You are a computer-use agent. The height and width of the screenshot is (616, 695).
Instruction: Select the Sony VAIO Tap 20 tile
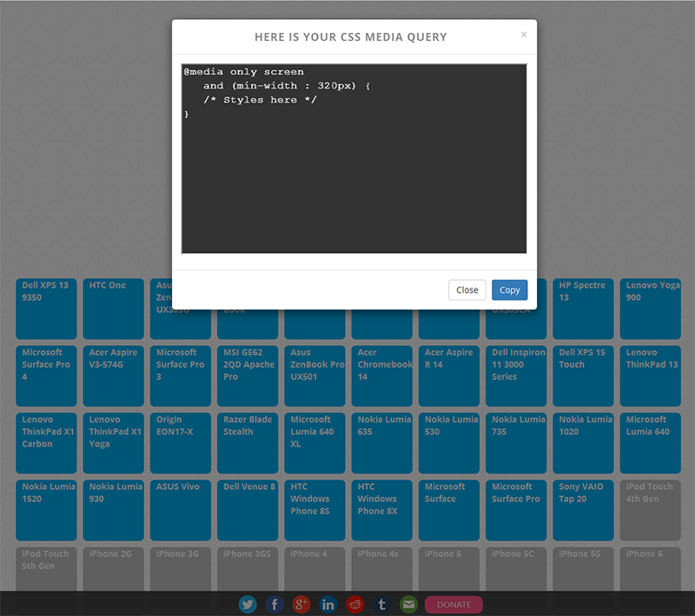click(x=583, y=510)
